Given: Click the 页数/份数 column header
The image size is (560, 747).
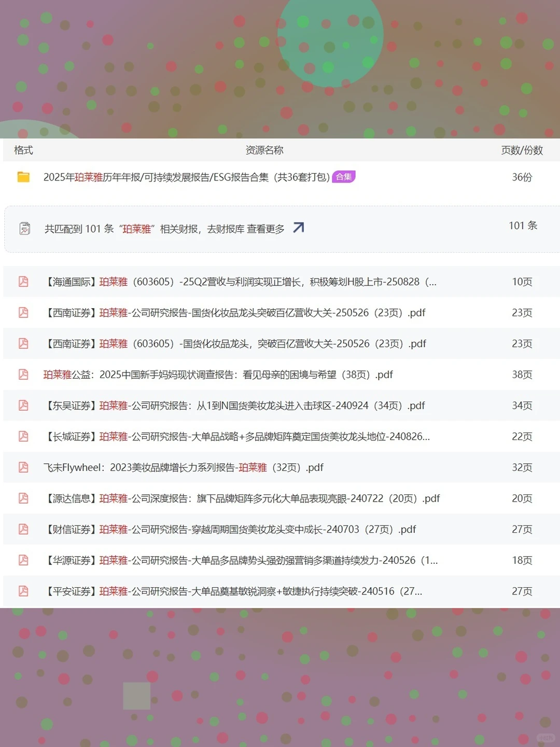Looking at the screenshot, I should coord(522,150).
